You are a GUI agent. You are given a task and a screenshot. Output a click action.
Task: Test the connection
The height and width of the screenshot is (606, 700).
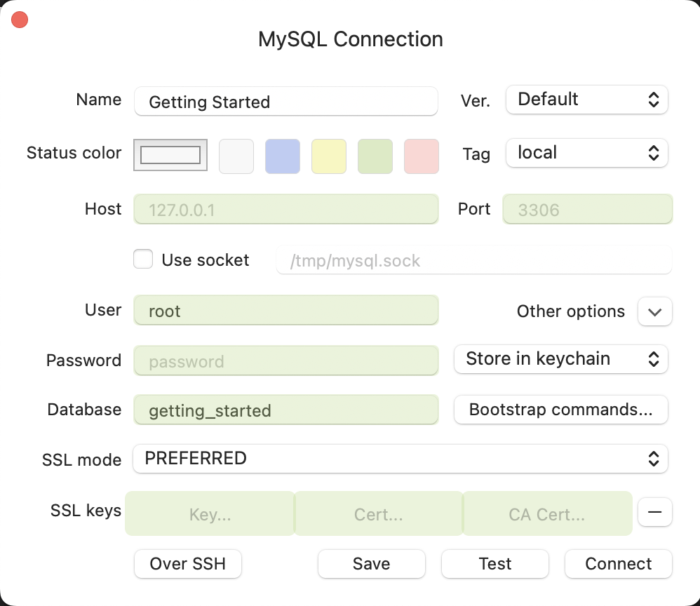tap(494, 564)
